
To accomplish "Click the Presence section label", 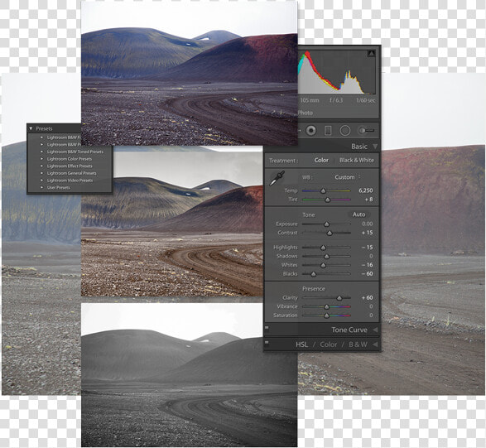I will pos(314,289).
